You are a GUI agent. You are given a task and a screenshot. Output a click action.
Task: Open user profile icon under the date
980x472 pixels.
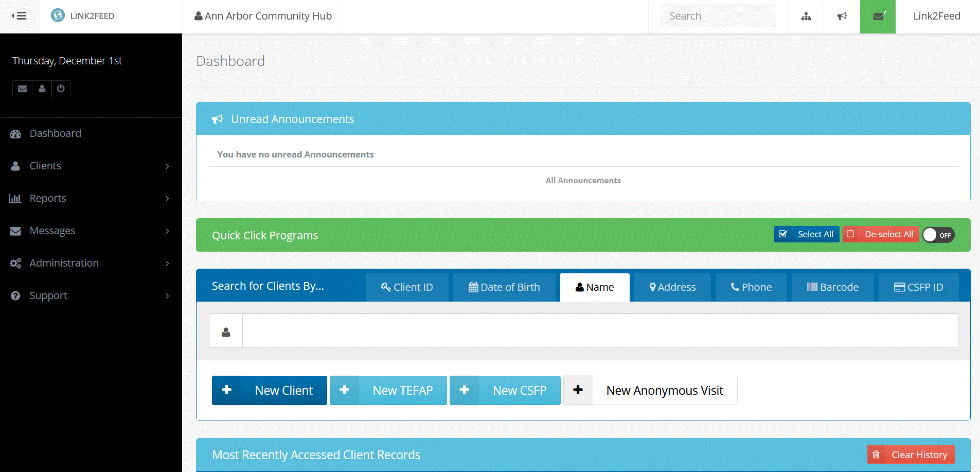42,89
